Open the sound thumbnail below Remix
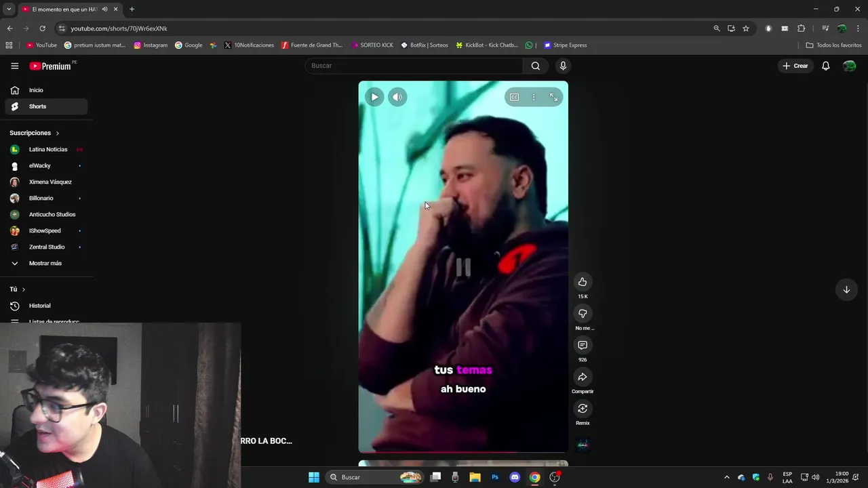This screenshot has width=868, height=488. click(x=583, y=445)
